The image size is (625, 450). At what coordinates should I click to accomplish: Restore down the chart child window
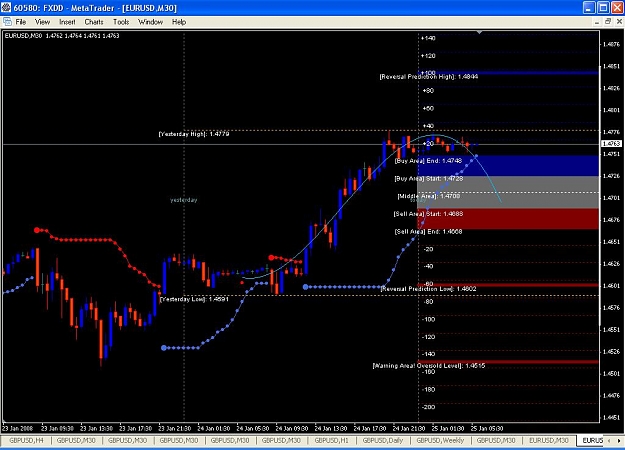tap(608, 22)
